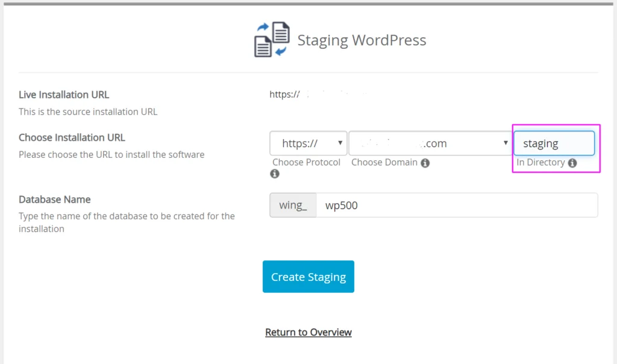Click the Choose Installation URL label
The width and height of the screenshot is (617, 364).
tap(72, 138)
